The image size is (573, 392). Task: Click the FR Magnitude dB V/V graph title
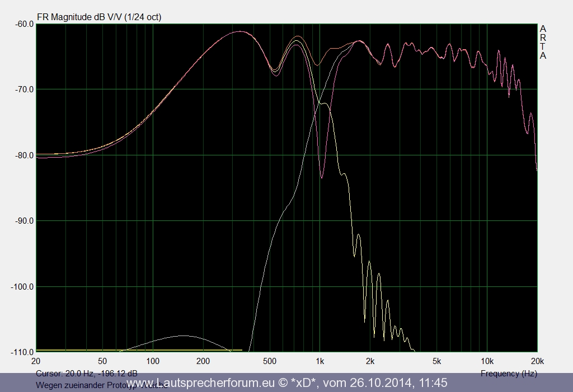click(x=99, y=17)
